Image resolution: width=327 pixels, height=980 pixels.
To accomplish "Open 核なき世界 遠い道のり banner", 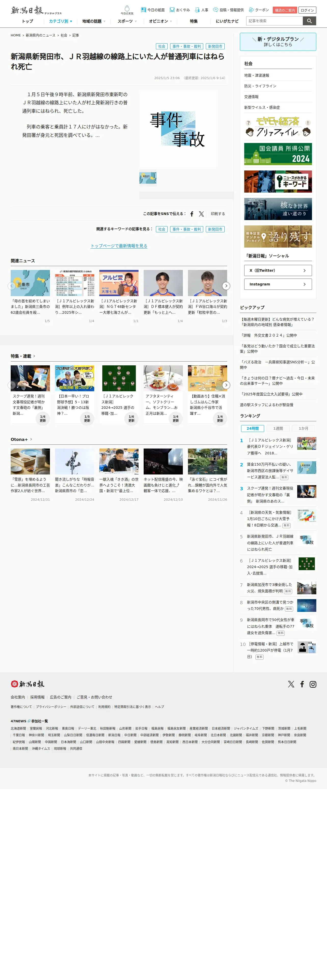I will coord(278,209).
